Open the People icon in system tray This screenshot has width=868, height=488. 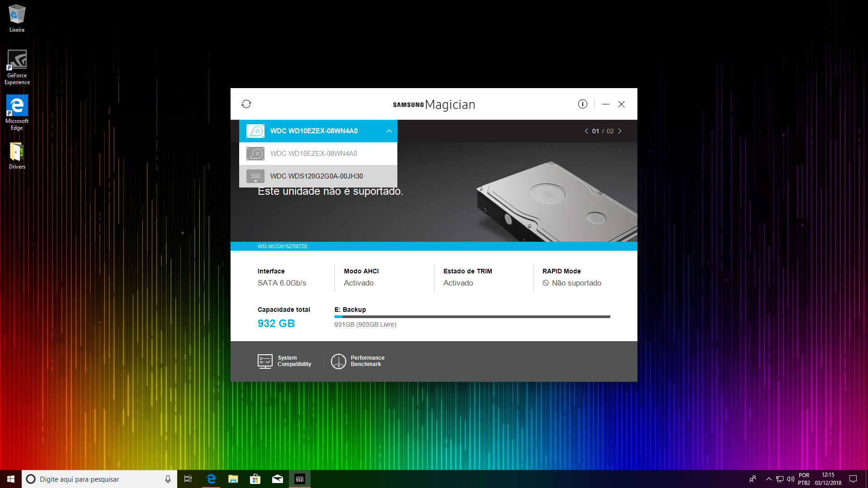point(753,479)
